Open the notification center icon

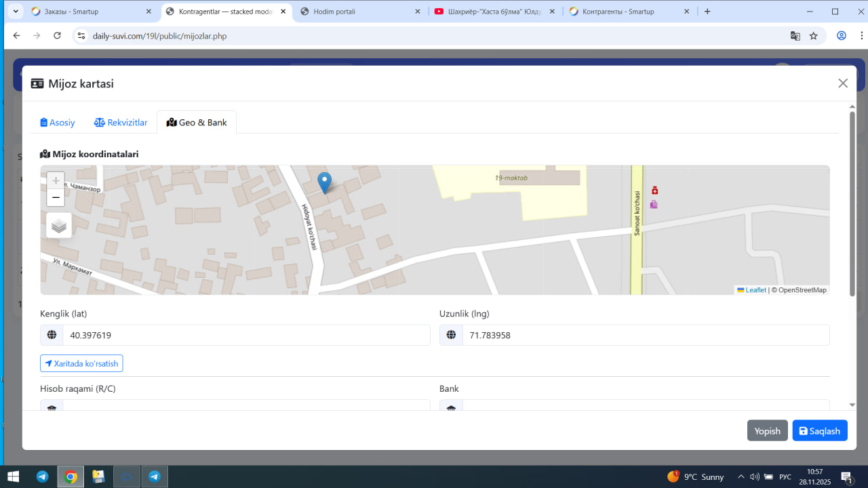(x=846, y=476)
